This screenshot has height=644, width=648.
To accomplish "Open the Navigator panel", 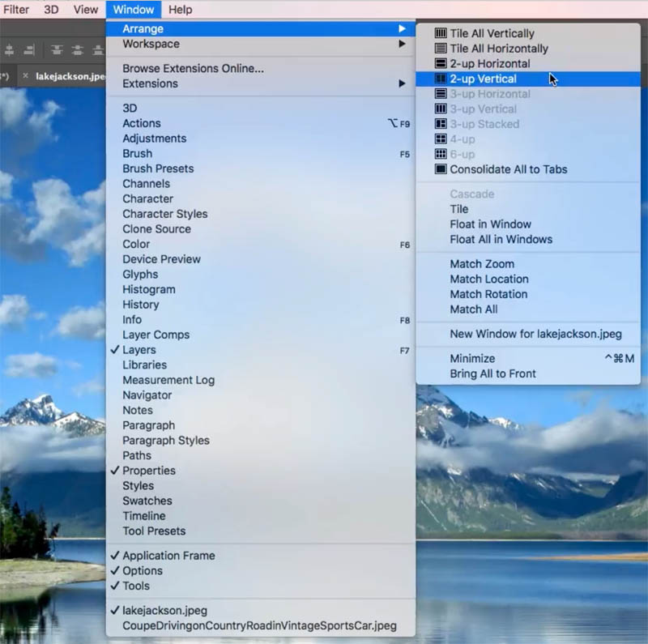I will pyautogui.click(x=260, y=395).
